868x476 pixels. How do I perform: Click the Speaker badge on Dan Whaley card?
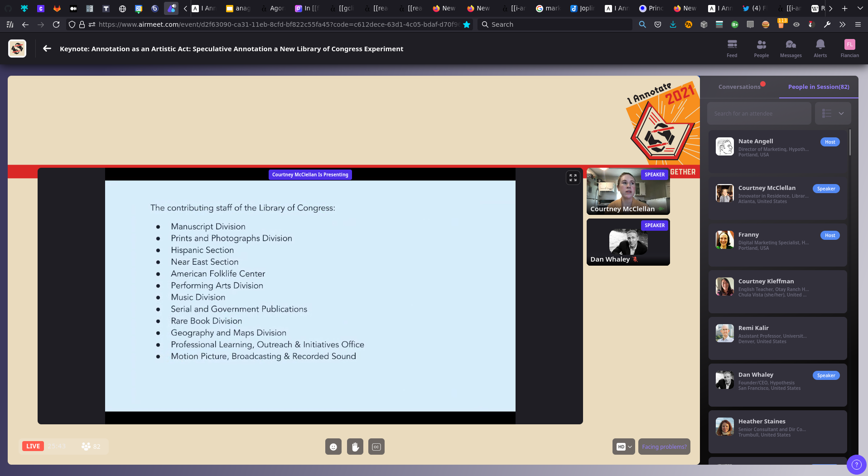(826, 375)
